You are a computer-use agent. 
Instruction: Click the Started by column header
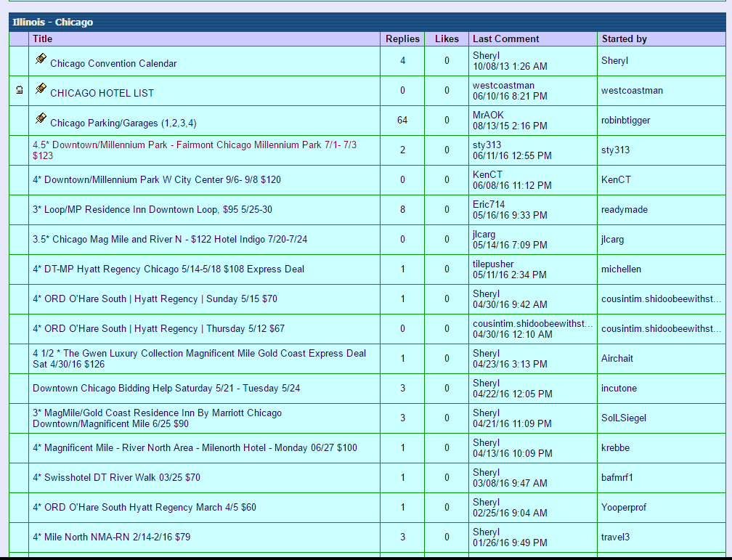(x=624, y=38)
